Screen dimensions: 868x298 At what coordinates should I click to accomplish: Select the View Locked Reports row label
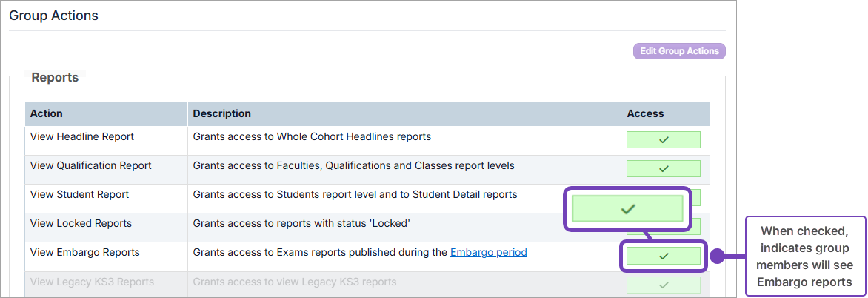tap(81, 223)
